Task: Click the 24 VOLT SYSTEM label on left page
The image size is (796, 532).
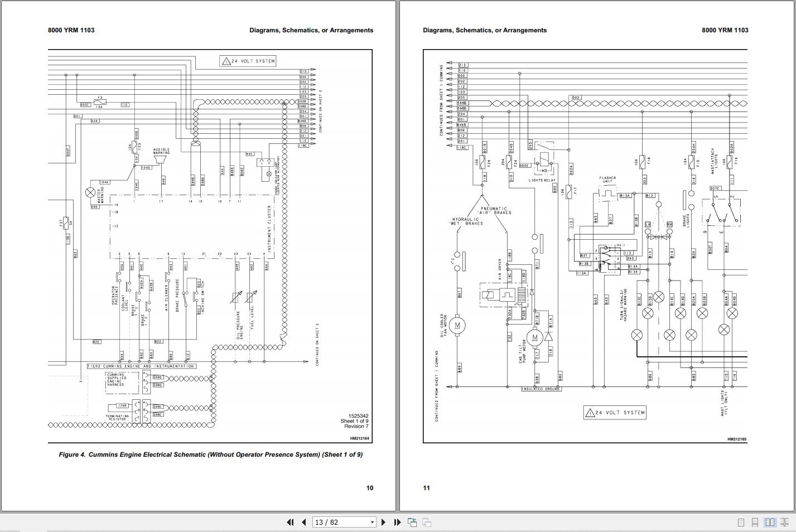Action: pos(248,61)
